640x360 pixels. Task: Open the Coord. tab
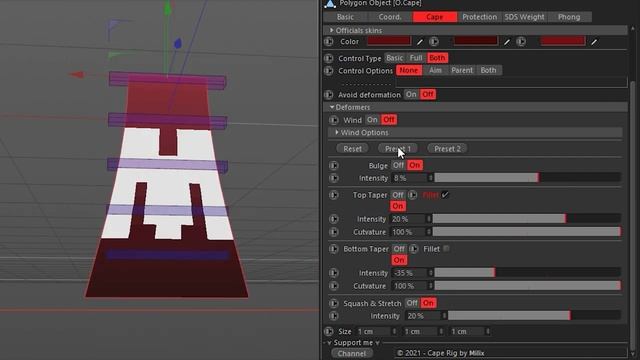click(x=390, y=17)
